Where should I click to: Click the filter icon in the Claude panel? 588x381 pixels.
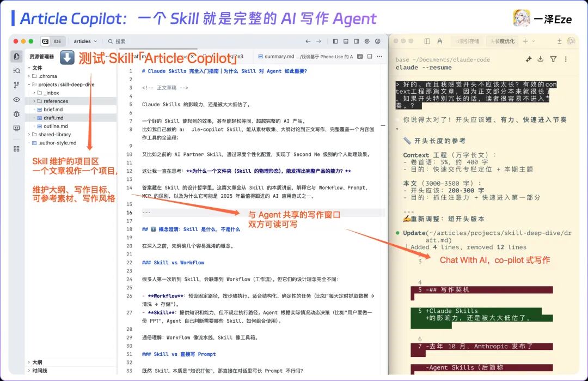(554, 60)
